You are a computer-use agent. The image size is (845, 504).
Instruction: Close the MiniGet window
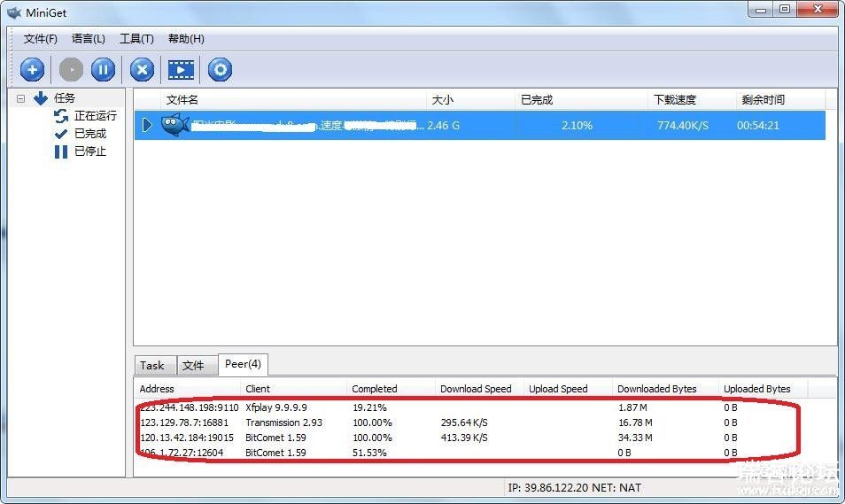818,9
